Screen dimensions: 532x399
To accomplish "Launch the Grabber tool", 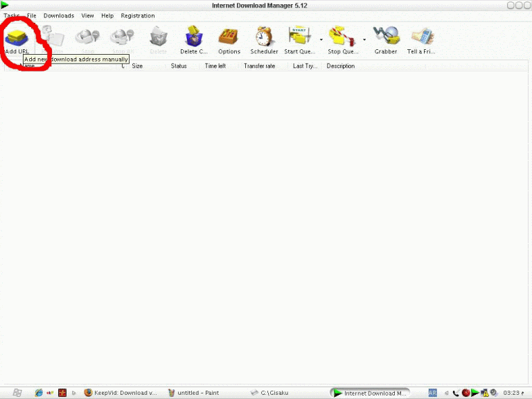I will coord(386,37).
